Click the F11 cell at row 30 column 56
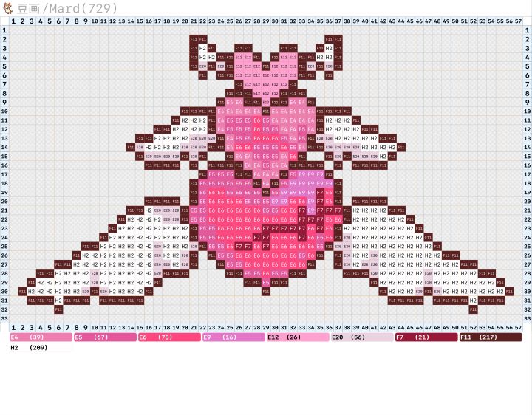The image size is (532, 415). [x=509, y=291]
